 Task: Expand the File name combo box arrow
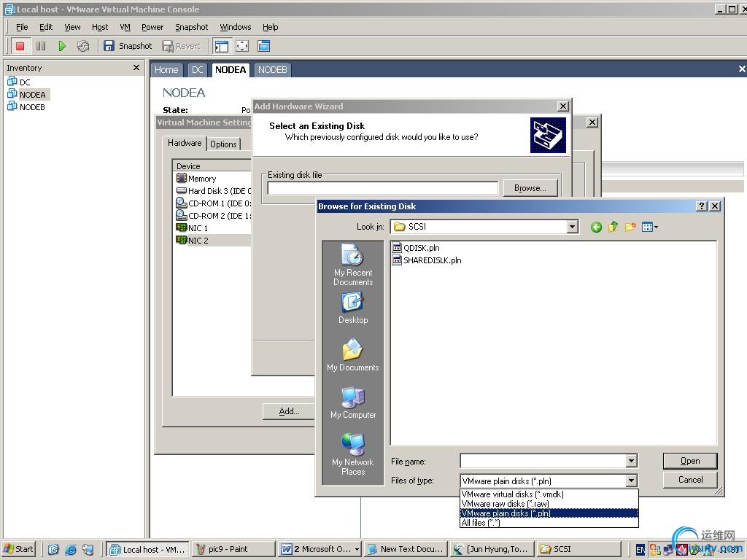click(631, 461)
